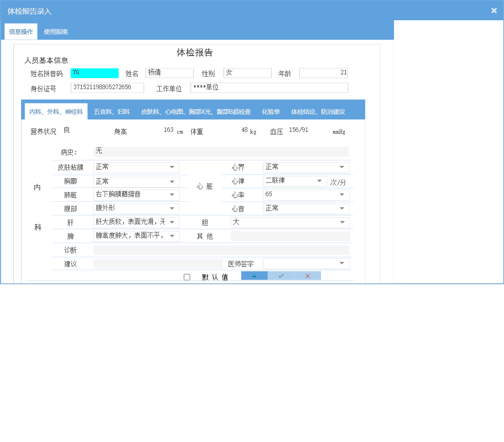Click the green checkmark confirm icon

coord(281,275)
